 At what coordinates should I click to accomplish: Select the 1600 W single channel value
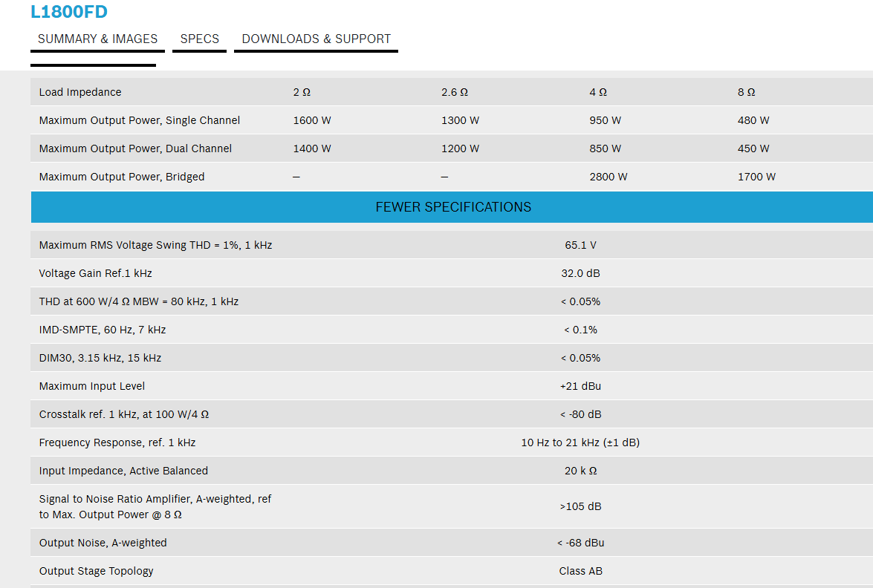pyautogui.click(x=312, y=120)
